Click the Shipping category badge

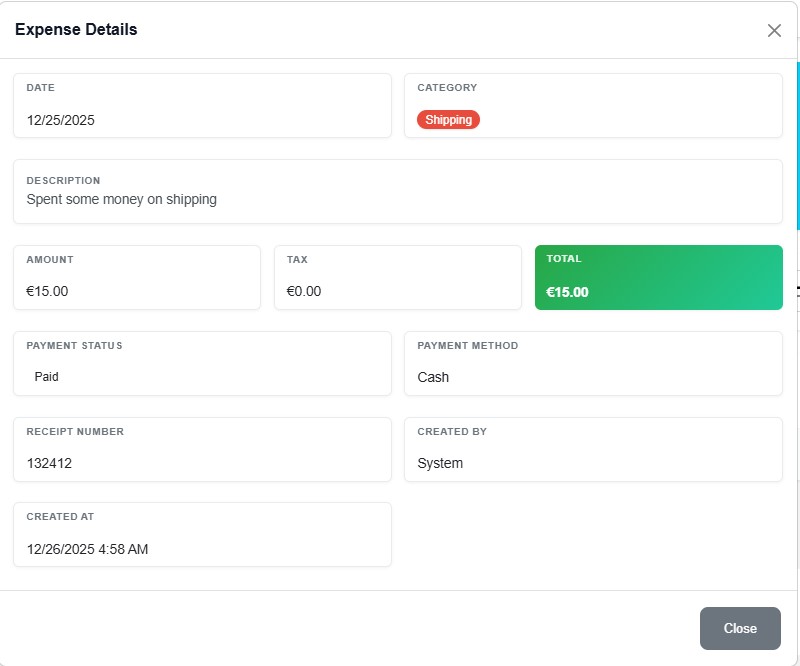pos(446,119)
